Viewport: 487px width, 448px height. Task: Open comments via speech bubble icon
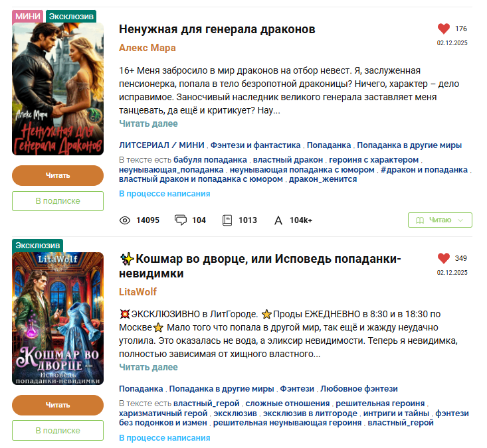click(181, 220)
